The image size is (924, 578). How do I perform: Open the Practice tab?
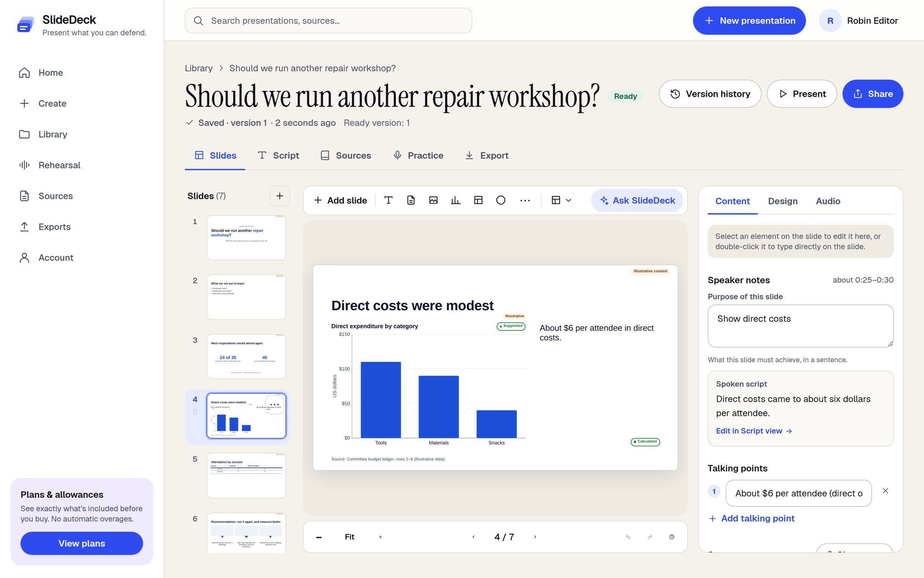pos(418,156)
